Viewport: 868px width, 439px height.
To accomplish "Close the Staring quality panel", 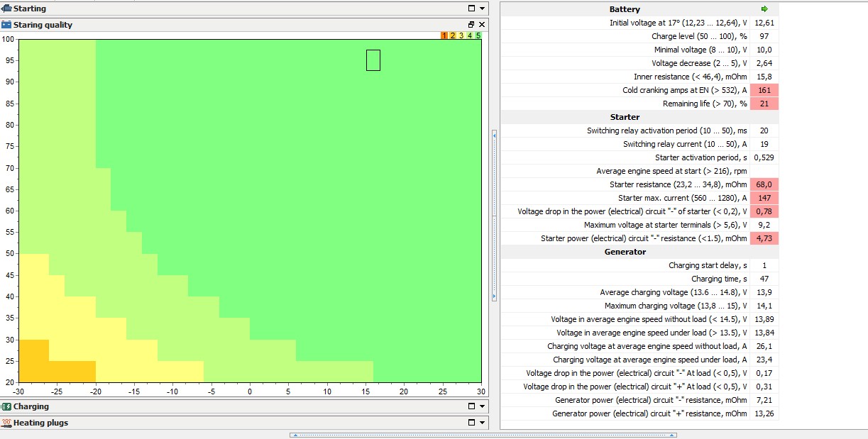I will click(482, 25).
